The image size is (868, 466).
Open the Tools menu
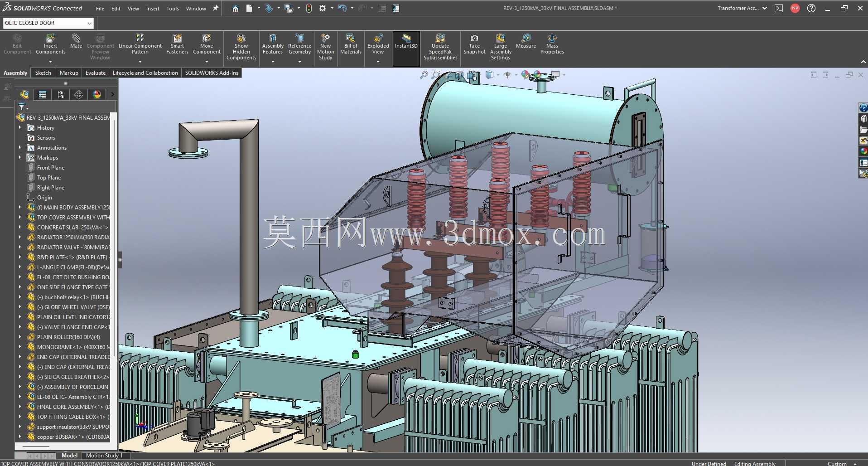(x=173, y=9)
